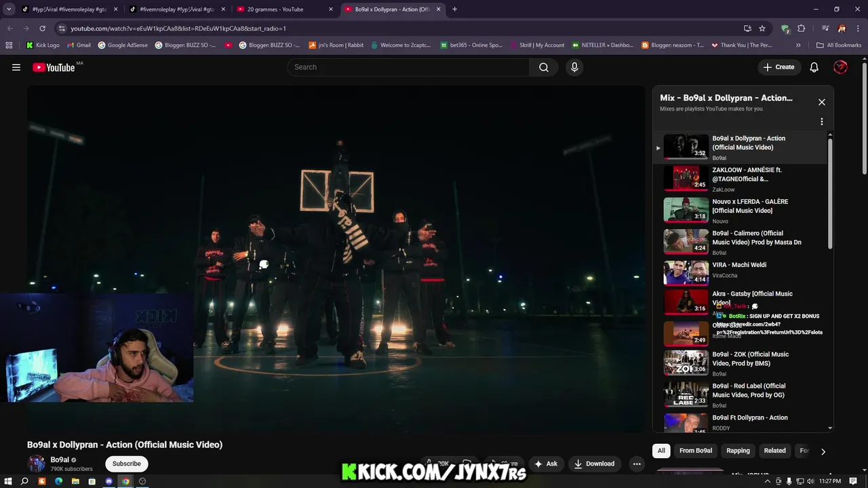The image size is (868, 488).
Task: Open the Chrome apps grid in bookmarks bar
Action: click(9, 45)
